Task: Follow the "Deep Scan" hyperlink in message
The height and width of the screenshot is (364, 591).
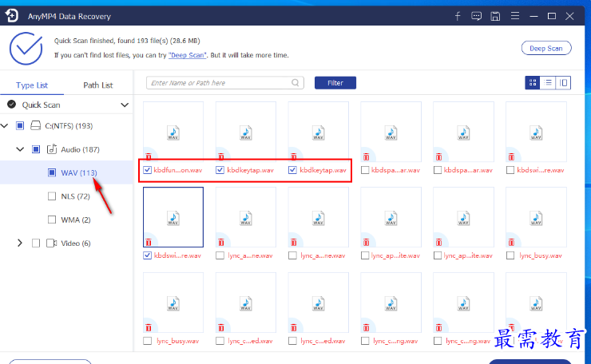Action: (188, 55)
